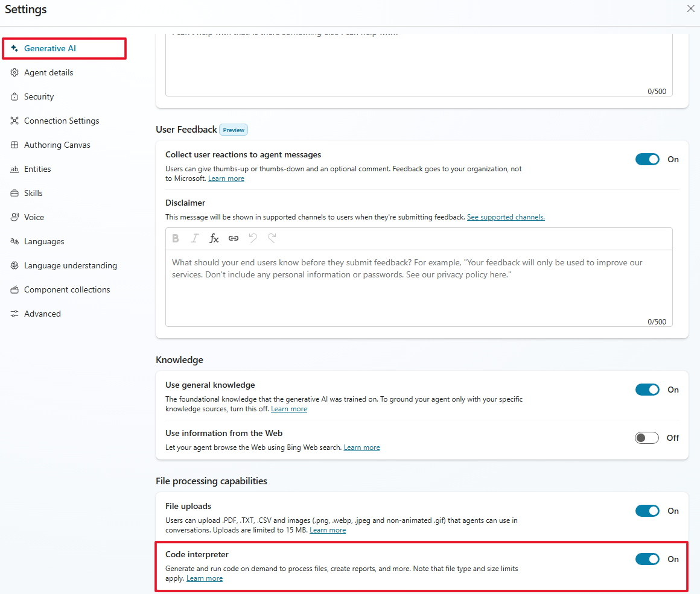Image resolution: width=700 pixels, height=594 pixels.
Task: Click the Authoring Canvas grid icon
Action: pos(14,145)
